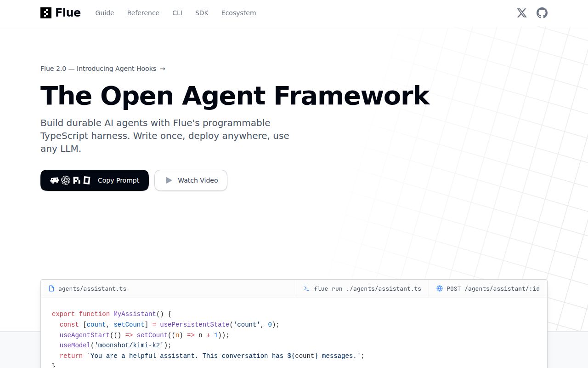Click the Copy Prompt button

pos(95,180)
